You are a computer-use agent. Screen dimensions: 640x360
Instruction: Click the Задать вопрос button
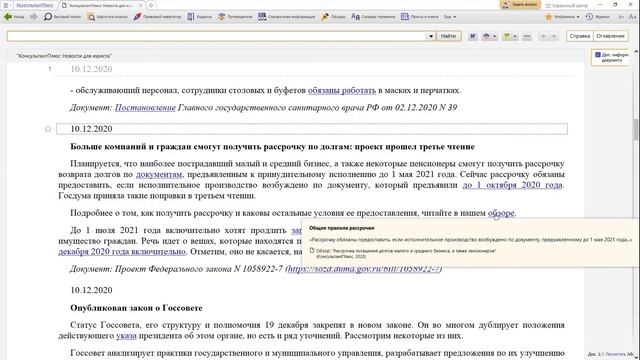point(520,4)
